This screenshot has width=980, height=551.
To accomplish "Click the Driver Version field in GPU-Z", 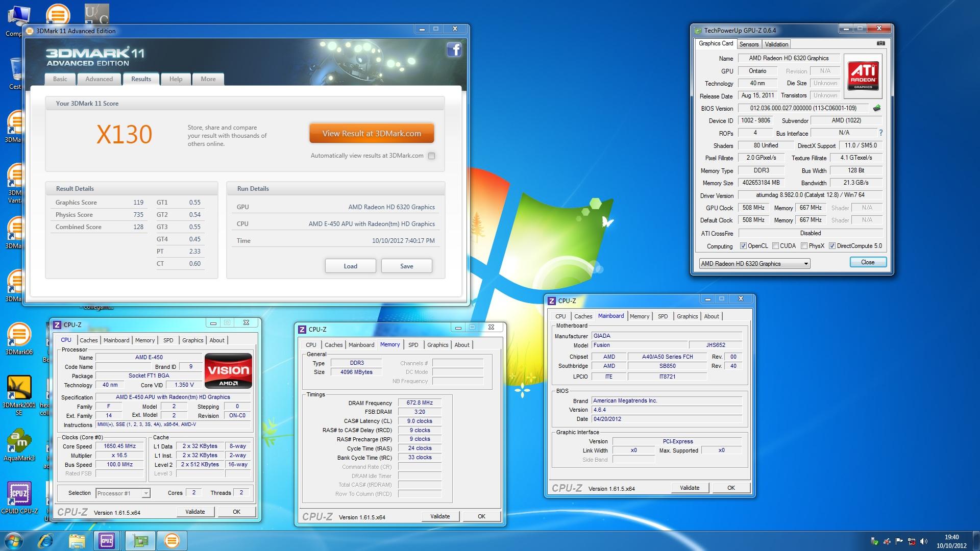I will [810, 195].
